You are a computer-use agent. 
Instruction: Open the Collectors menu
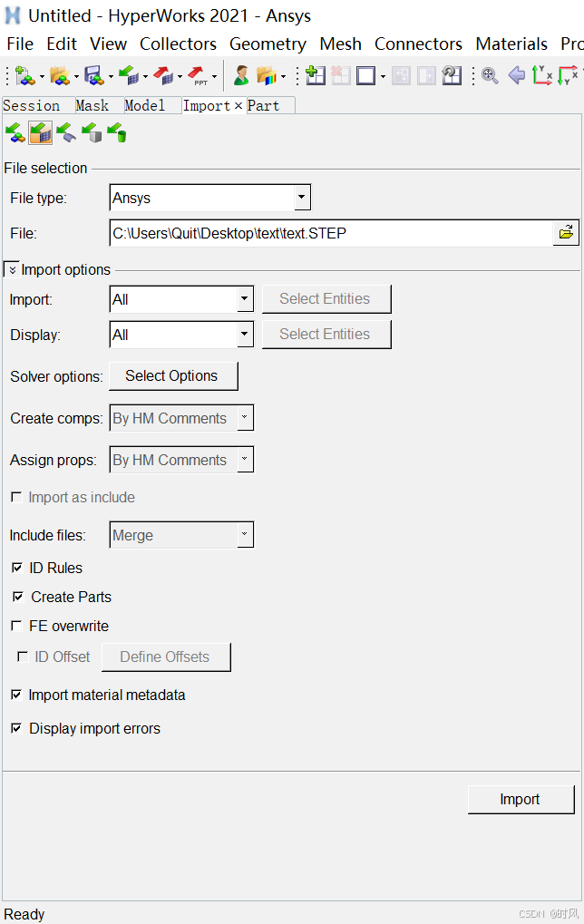[178, 44]
